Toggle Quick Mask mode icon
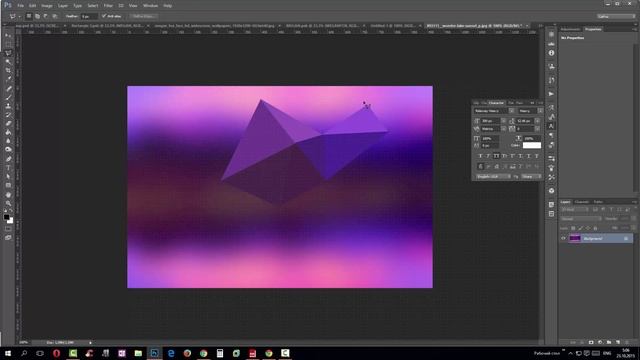This screenshot has width=640, height=360. tap(8, 229)
